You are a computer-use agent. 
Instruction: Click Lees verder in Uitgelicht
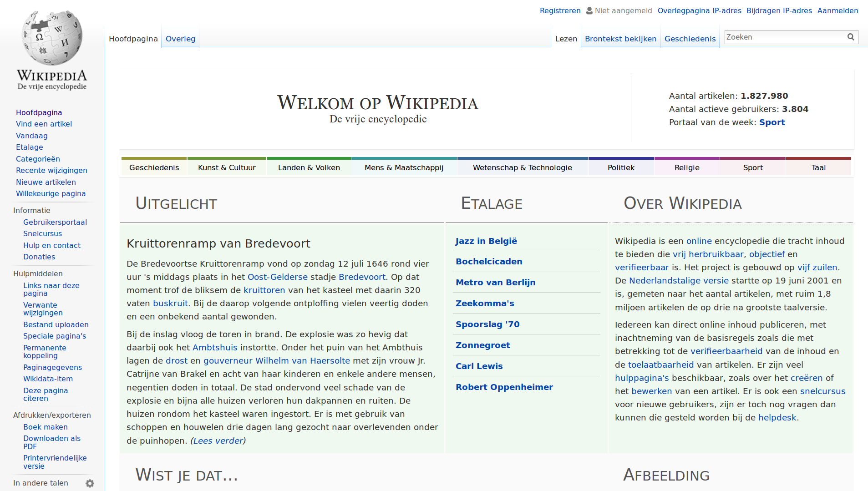pyautogui.click(x=218, y=440)
